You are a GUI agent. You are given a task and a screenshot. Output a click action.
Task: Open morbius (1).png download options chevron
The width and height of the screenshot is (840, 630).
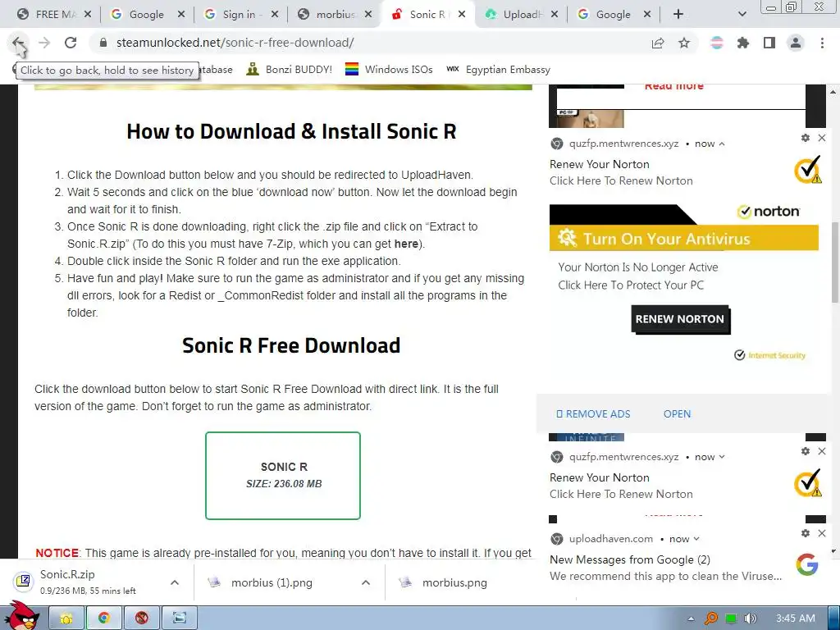366,582
